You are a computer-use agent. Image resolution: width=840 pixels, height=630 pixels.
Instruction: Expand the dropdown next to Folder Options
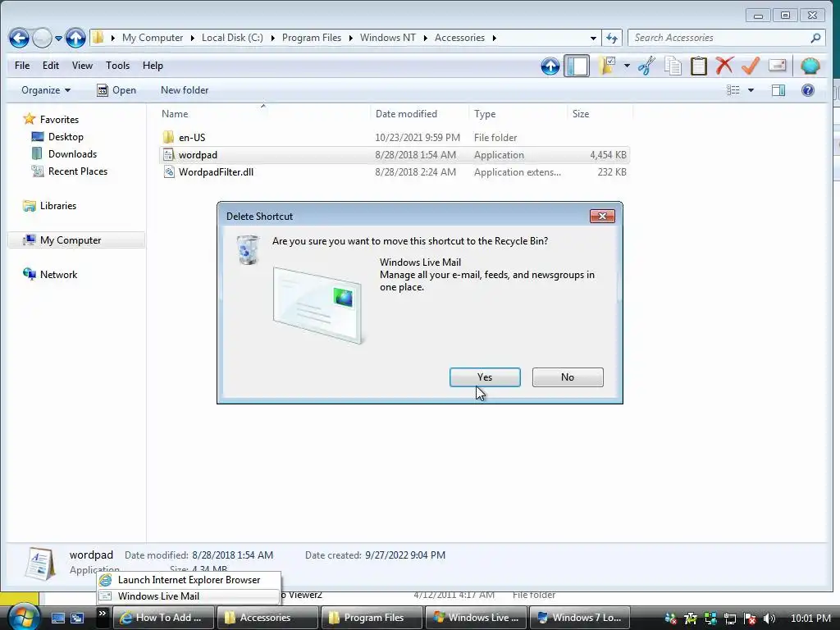click(x=627, y=66)
